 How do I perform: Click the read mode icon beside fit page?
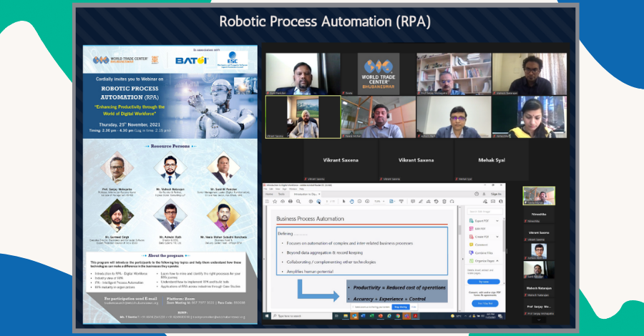click(x=401, y=202)
